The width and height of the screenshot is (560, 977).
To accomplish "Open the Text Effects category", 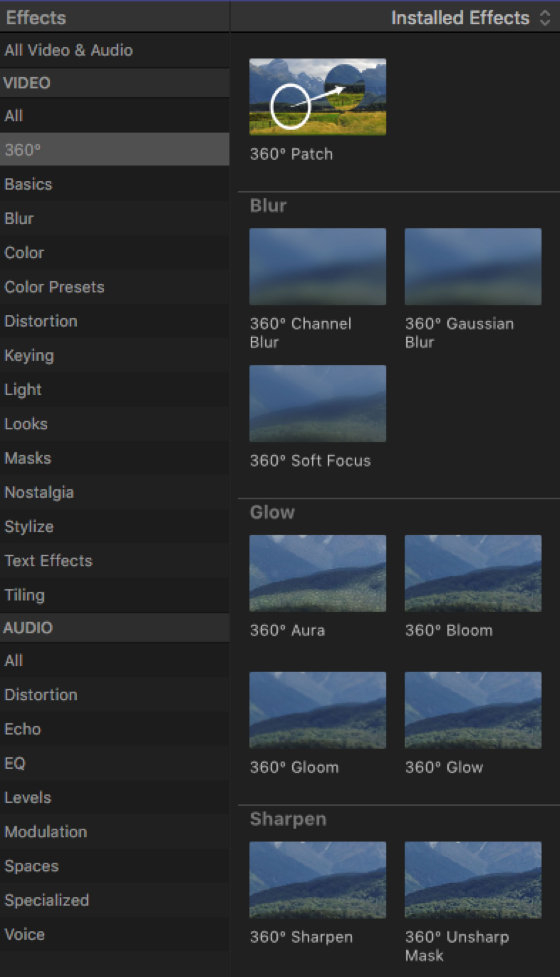I will point(48,561).
